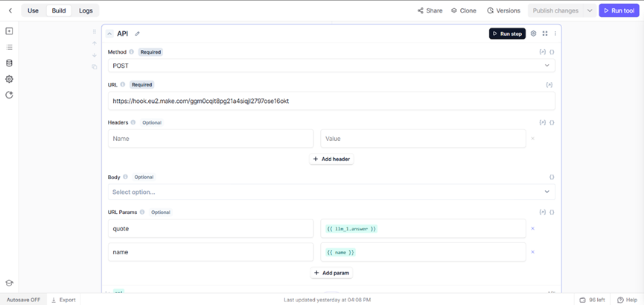The image size is (644, 305).
Task: Collapse the API step chevron
Action: 109,34
